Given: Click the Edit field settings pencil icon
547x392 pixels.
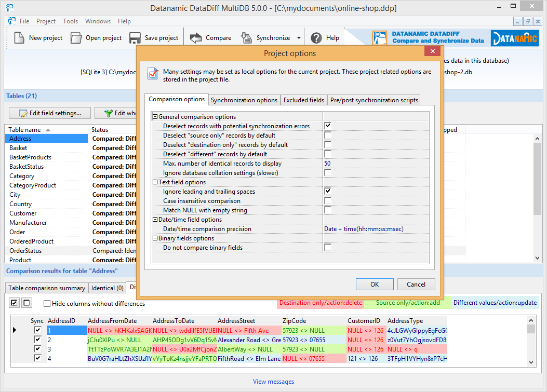Looking at the screenshot, I should 23,113.
